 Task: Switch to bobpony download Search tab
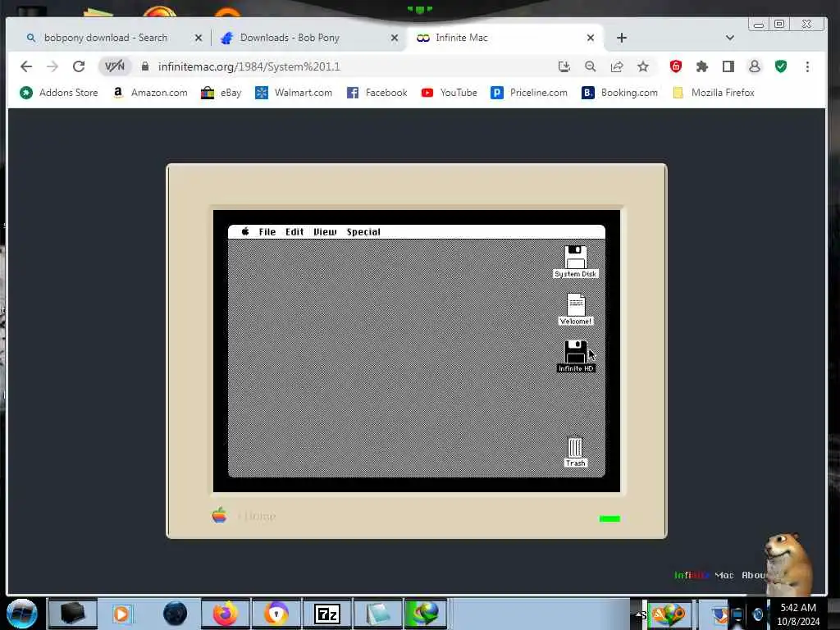click(x=106, y=38)
